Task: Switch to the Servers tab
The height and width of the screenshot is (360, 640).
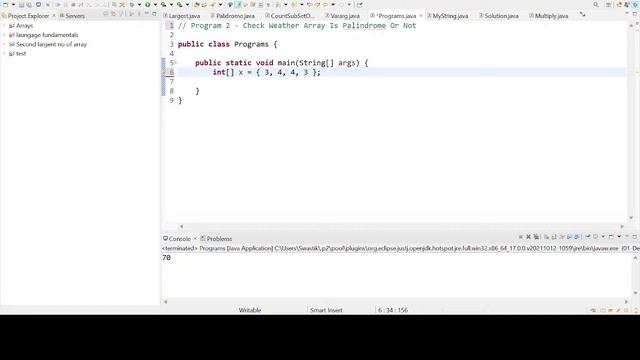Action: tap(72, 16)
